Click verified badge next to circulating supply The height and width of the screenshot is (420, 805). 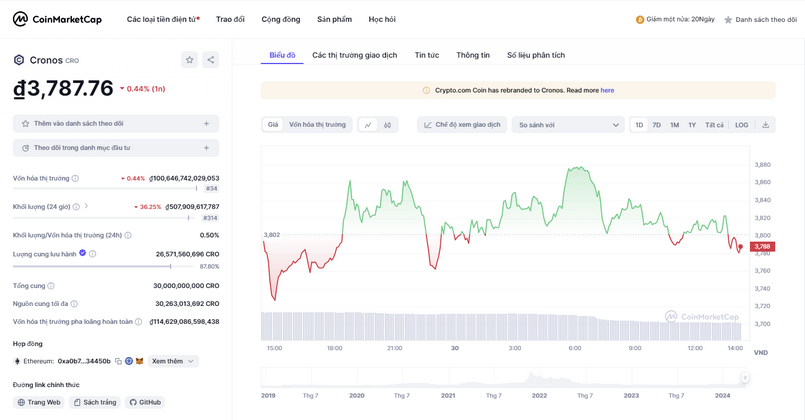[x=83, y=253]
